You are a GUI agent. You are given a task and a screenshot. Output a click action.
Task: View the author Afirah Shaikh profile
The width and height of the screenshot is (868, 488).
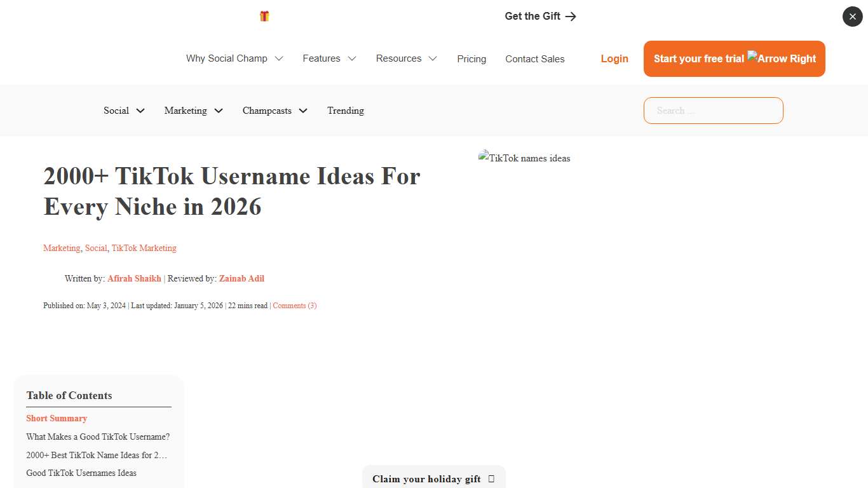coord(134,278)
